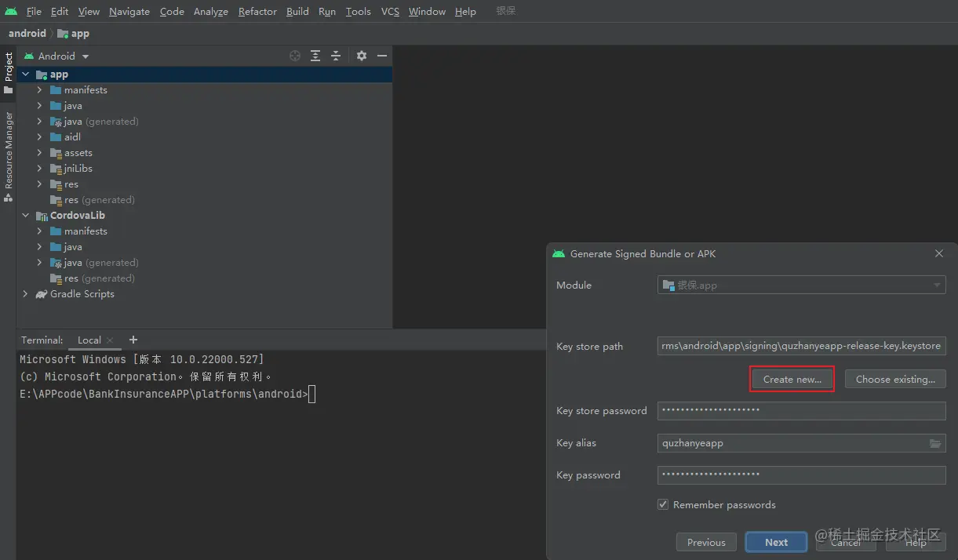
Task: Open the Project panel settings gear
Action: pyautogui.click(x=362, y=56)
